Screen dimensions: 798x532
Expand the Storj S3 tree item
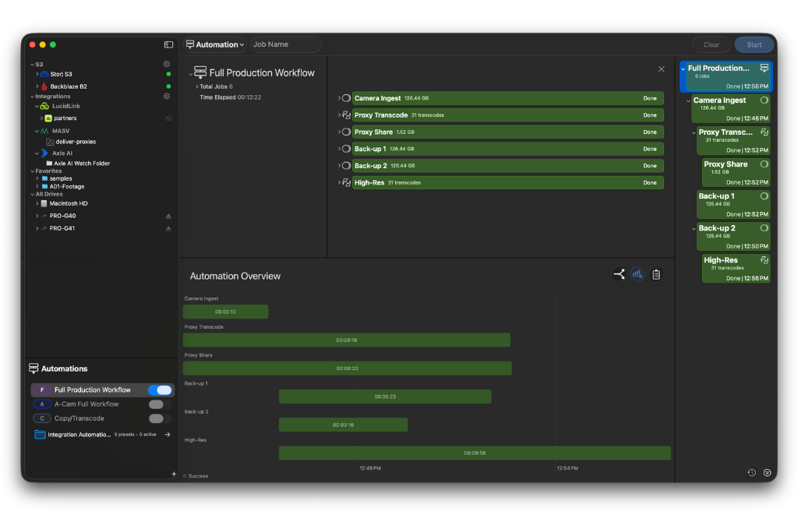37,74
